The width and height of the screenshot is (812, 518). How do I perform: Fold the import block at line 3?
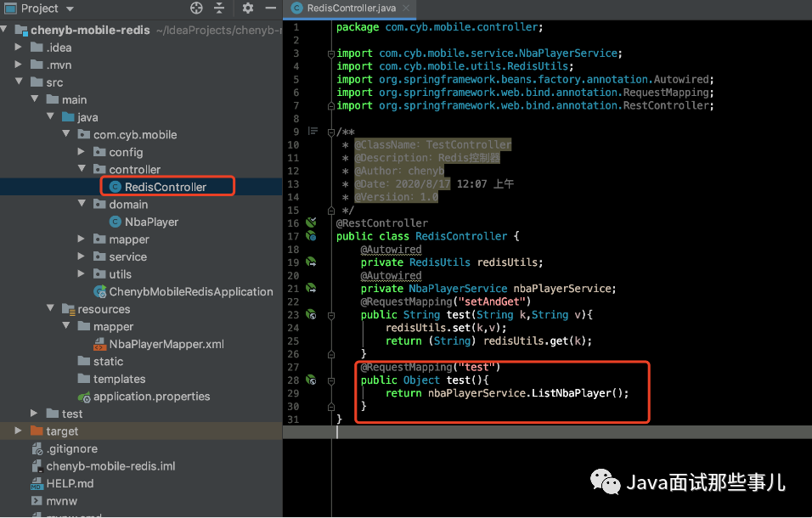pyautogui.click(x=331, y=53)
